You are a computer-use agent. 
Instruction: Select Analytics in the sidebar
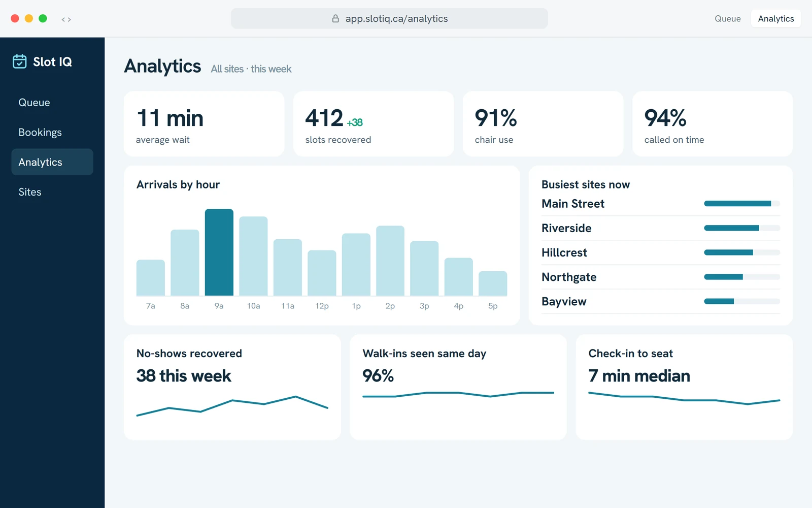52,162
